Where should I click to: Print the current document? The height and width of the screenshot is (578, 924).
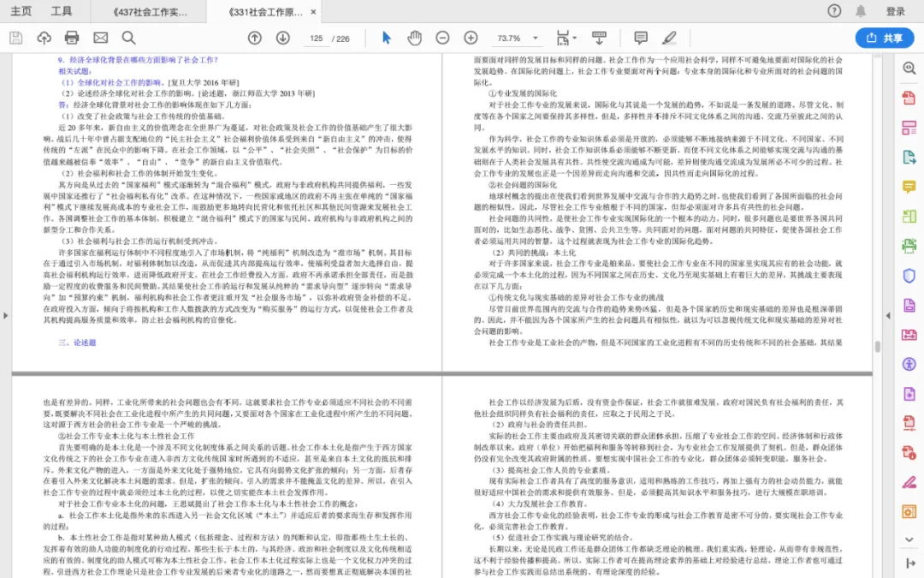(72, 39)
